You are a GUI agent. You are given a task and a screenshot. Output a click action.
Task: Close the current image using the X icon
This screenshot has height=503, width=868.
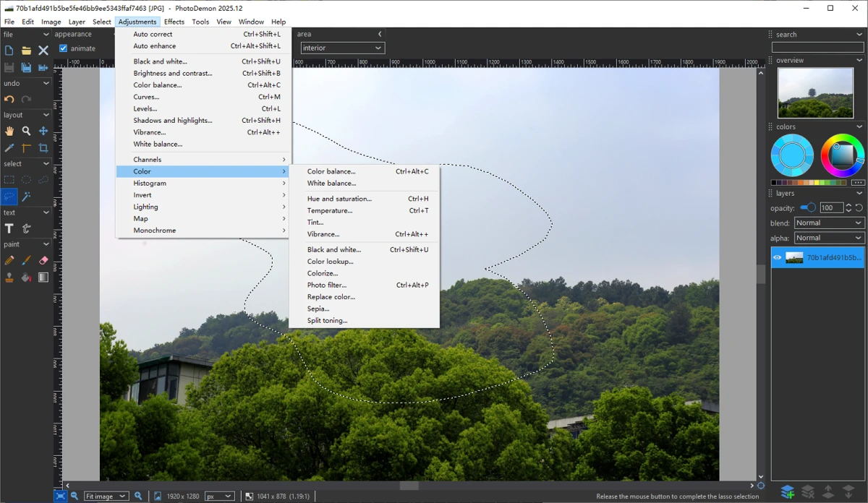coord(43,51)
